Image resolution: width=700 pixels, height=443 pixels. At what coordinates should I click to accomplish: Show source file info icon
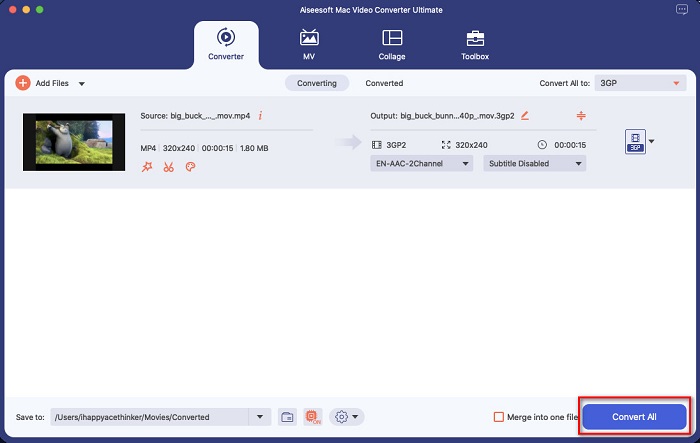click(260, 116)
